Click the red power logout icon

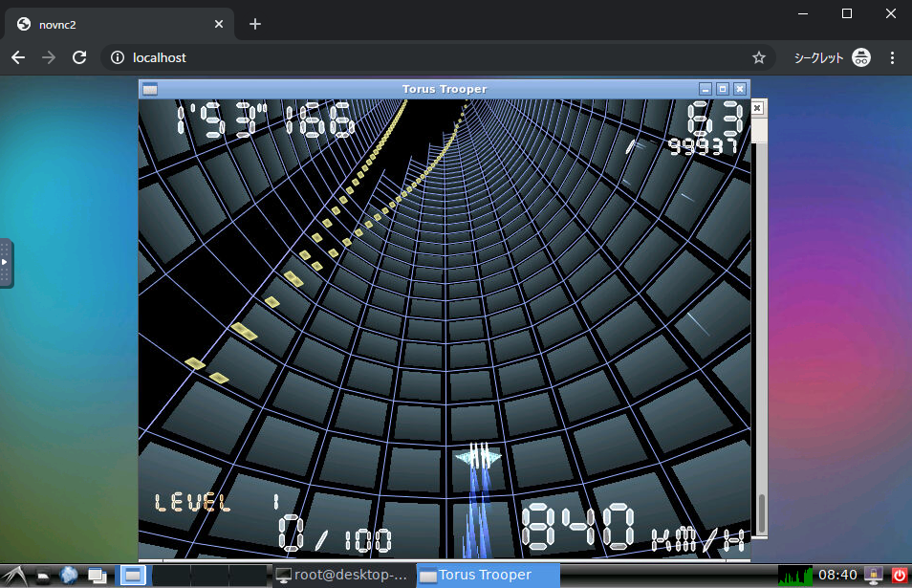[900, 576]
